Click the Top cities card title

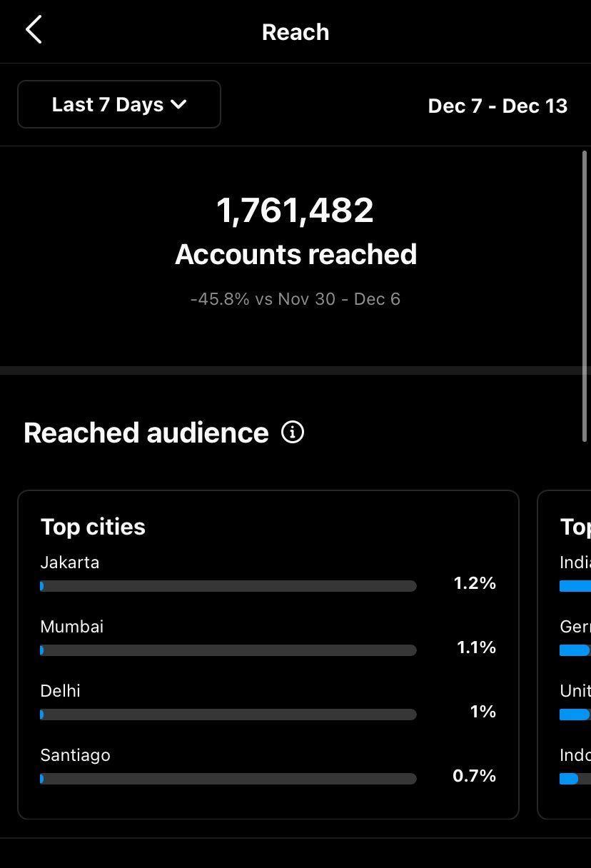[x=93, y=527]
